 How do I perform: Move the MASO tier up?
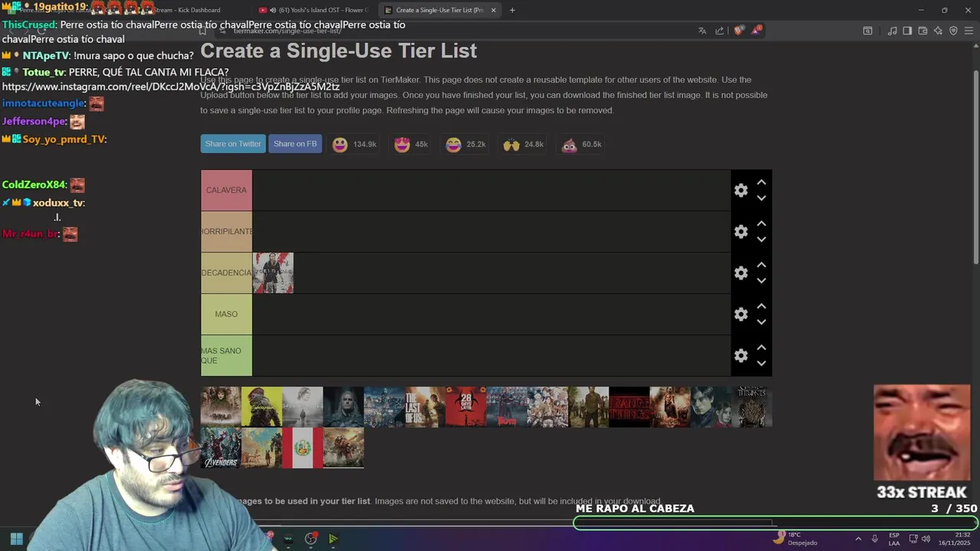point(761,307)
